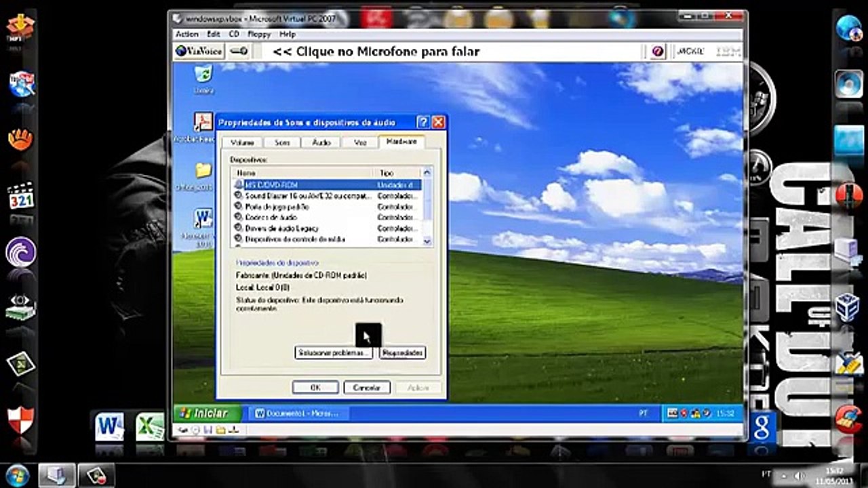Click the speaker volume icon in Windows 7 tray

pyautogui.click(x=798, y=475)
